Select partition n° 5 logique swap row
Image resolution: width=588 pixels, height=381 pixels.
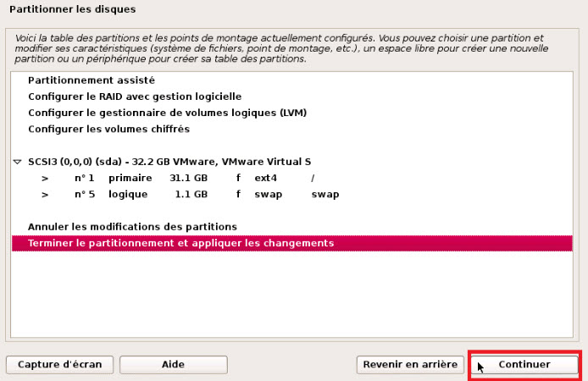point(291,195)
